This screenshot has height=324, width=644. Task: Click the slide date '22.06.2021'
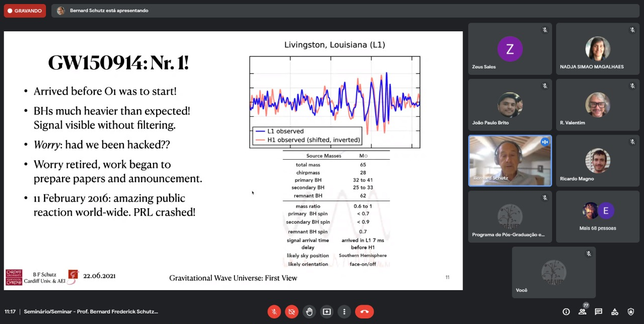pos(100,276)
